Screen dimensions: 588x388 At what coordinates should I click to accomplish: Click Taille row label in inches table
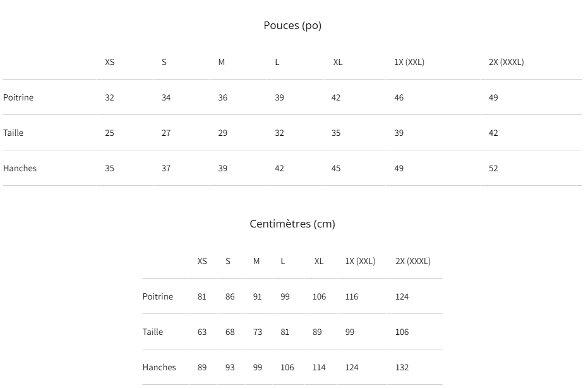[13, 133]
